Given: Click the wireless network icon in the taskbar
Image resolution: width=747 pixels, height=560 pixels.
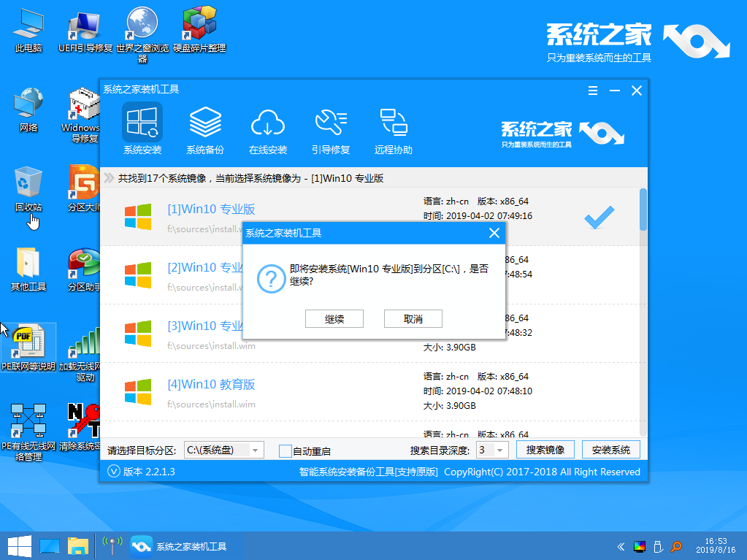Looking at the screenshot, I should coord(111,545).
